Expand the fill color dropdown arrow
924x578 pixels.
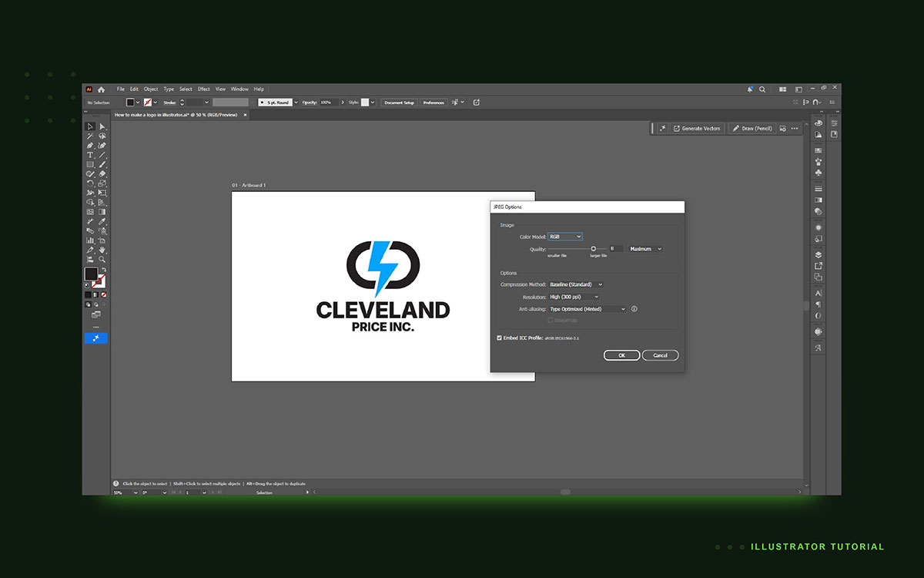pos(137,102)
